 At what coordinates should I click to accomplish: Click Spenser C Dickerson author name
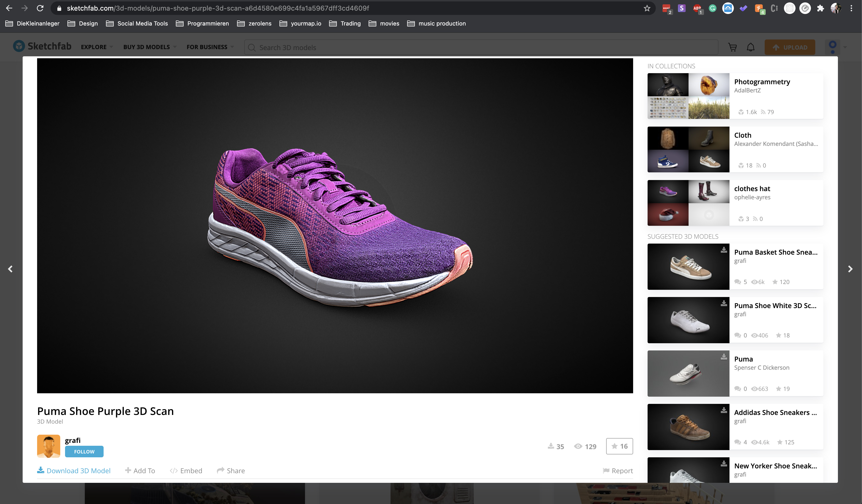click(762, 368)
